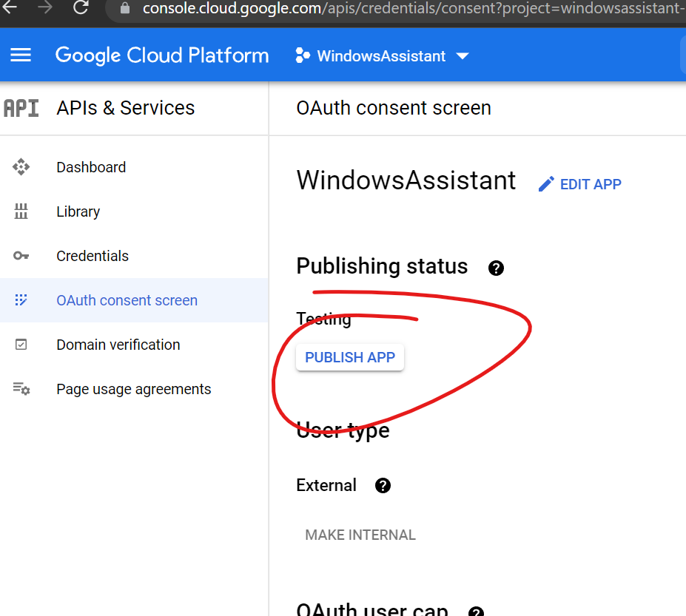Viewport: 686px width, 616px height.
Task: Open Page usage agreements
Action: pyautogui.click(x=134, y=389)
